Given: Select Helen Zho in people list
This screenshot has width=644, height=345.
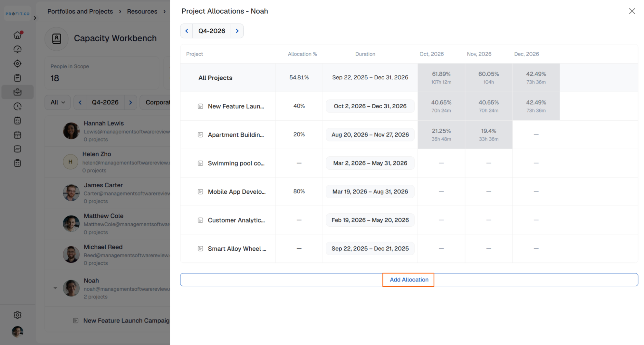Looking at the screenshot, I should (108, 162).
